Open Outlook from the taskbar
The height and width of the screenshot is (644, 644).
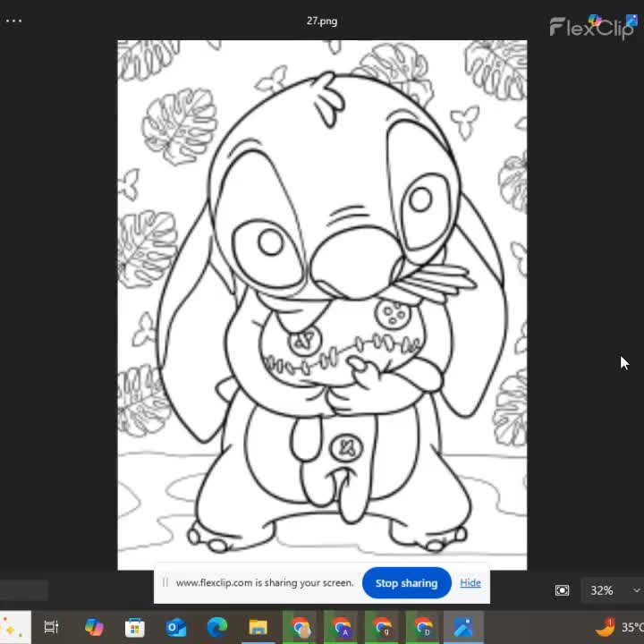[176, 628]
